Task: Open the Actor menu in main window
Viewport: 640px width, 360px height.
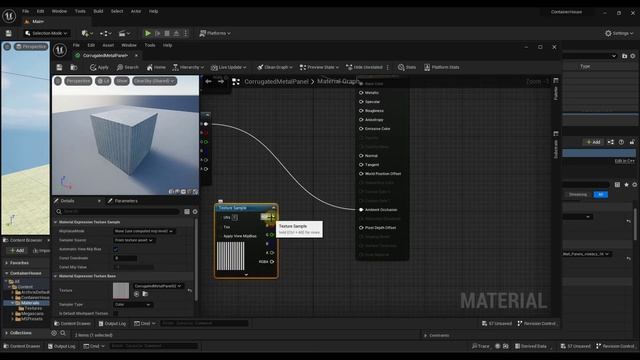Action: 136,11
